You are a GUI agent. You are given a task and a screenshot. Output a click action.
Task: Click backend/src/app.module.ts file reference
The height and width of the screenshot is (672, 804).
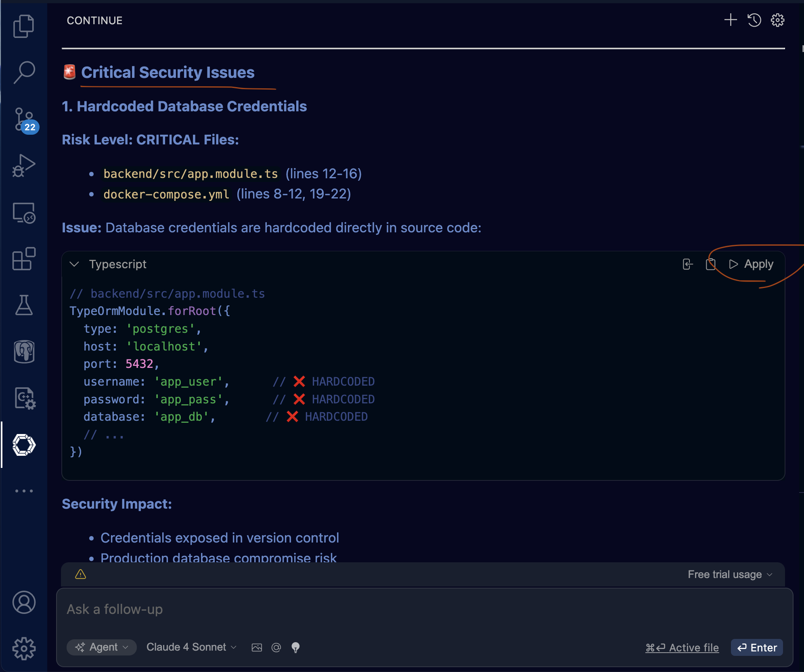click(191, 174)
